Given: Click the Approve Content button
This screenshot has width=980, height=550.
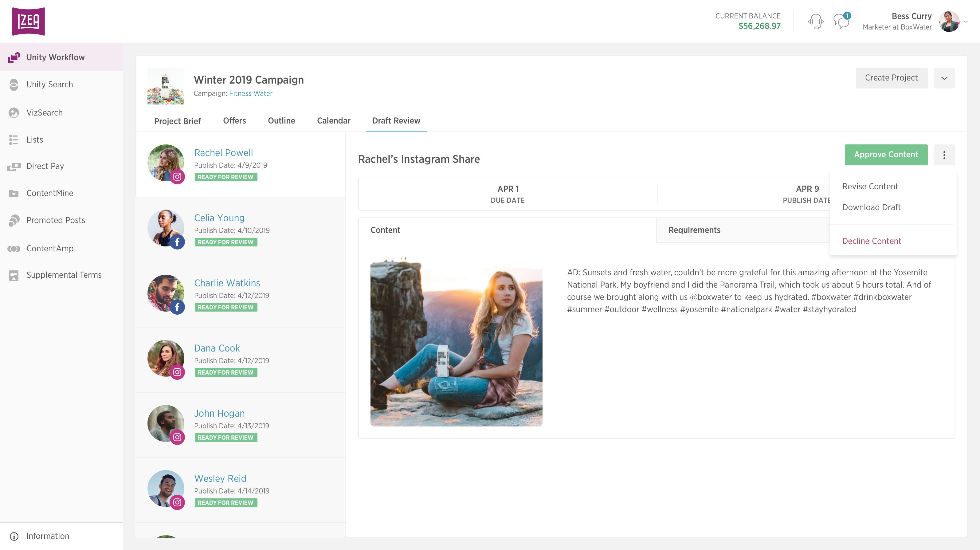Looking at the screenshot, I should click(886, 155).
